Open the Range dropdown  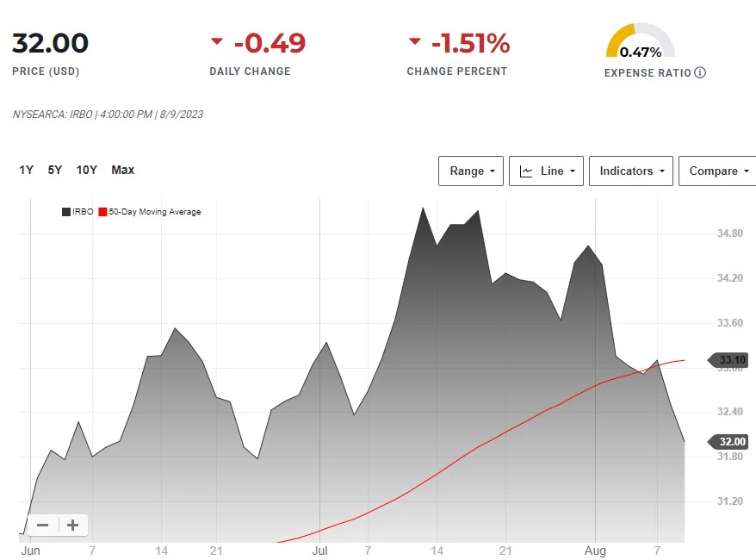[x=471, y=171]
